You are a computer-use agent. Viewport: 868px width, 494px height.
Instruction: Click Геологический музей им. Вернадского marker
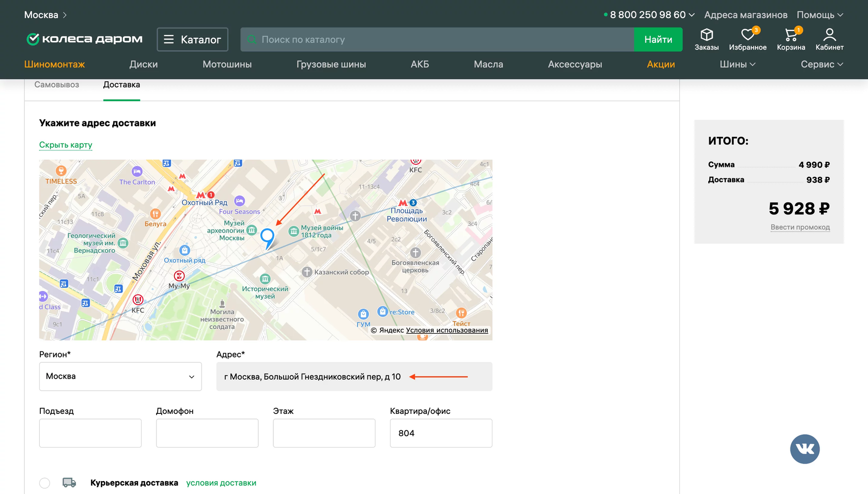tap(123, 243)
